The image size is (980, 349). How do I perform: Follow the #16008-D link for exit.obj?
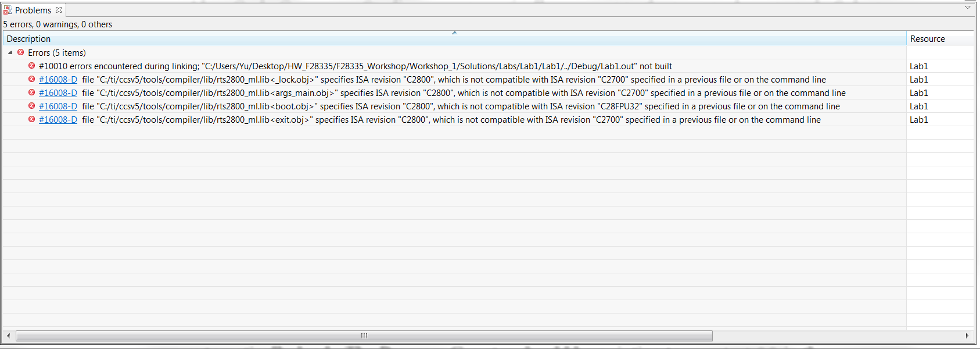[58, 120]
